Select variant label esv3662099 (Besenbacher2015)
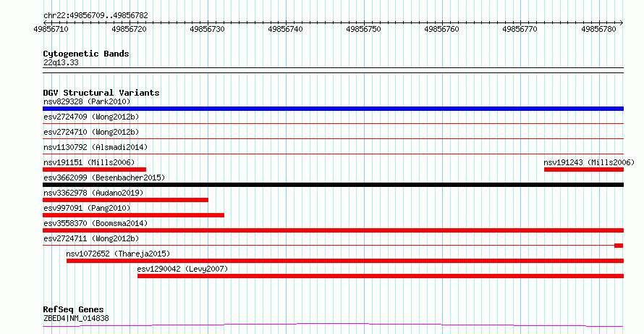The width and height of the screenshot is (644, 334). pyautogui.click(x=104, y=178)
